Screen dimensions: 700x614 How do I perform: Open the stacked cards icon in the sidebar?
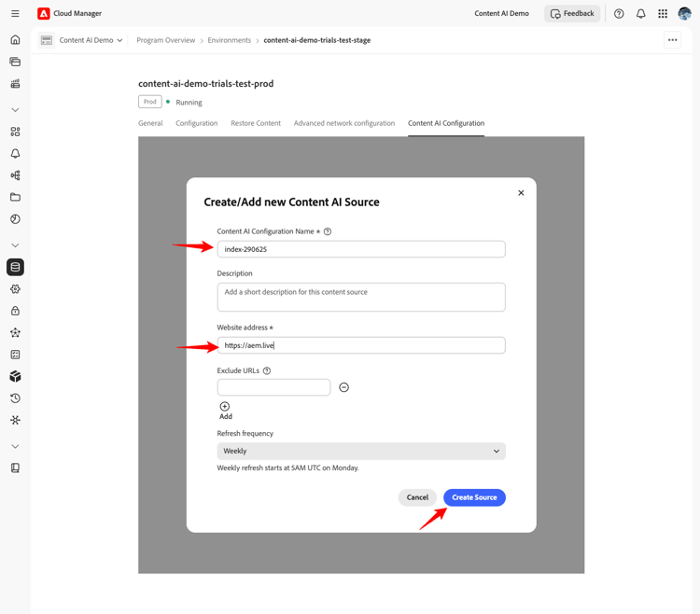click(15, 62)
